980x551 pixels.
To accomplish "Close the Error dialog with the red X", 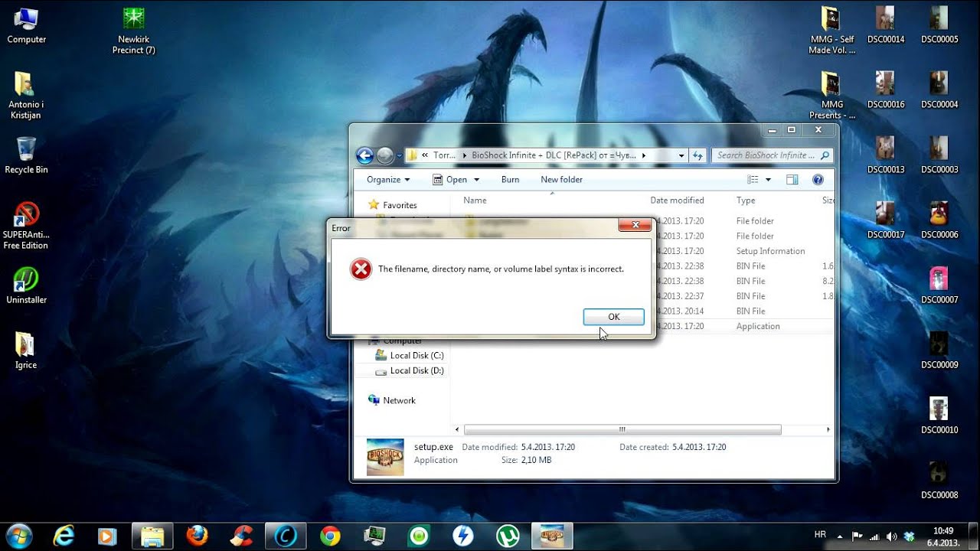I will [x=635, y=225].
